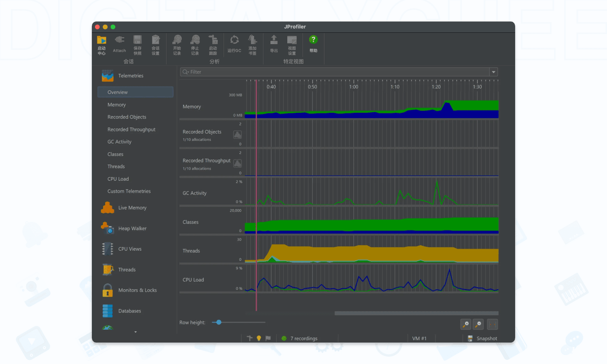The height and width of the screenshot is (364, 607).
Task: Click the Memory telemetry row label
Action: tap(192, 107)
